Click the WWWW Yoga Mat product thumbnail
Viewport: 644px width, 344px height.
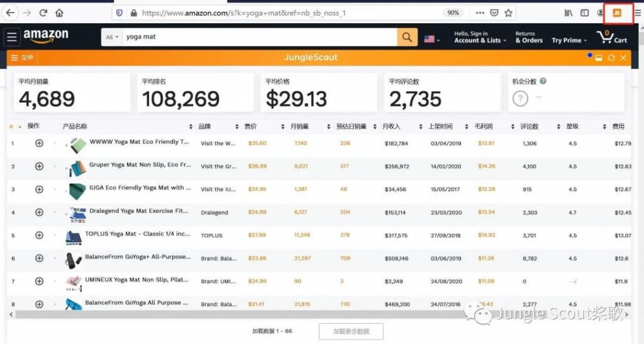[76, 145]
